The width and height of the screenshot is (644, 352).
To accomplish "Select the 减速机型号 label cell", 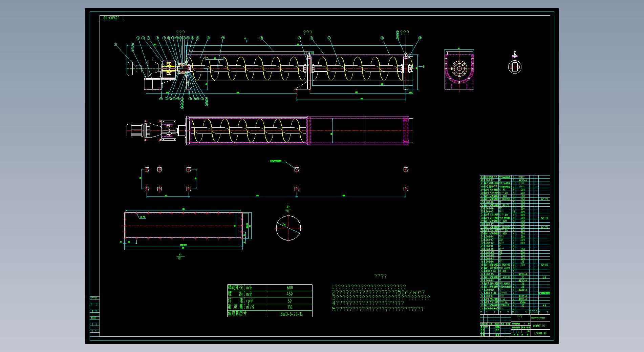I will [x=248, y=314].
